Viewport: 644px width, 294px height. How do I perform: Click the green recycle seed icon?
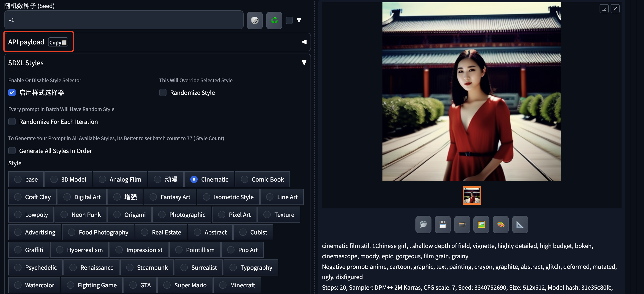[x=274, y=20]
